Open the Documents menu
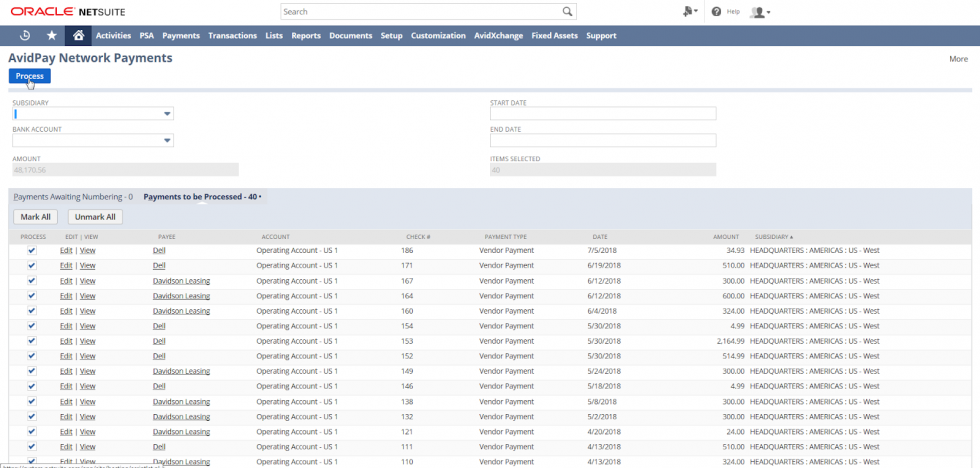Screen dimensions: 980x468 (351, 36)
